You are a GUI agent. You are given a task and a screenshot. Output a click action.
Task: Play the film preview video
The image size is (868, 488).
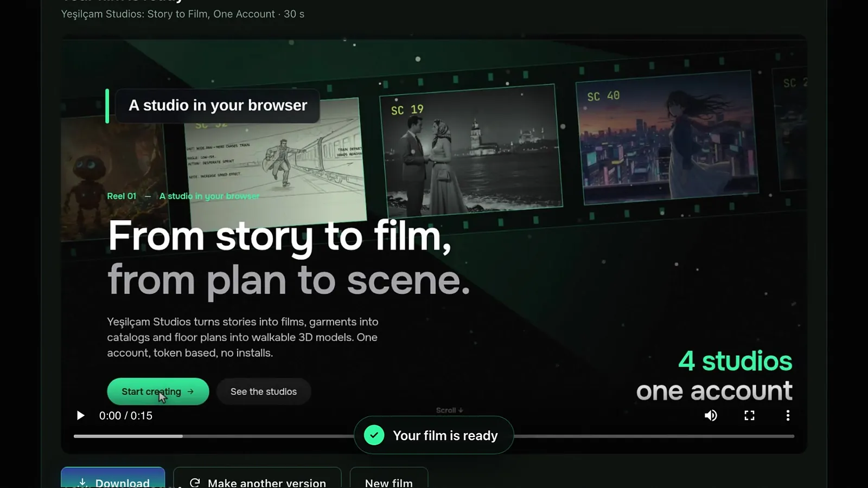coord(80,415)
